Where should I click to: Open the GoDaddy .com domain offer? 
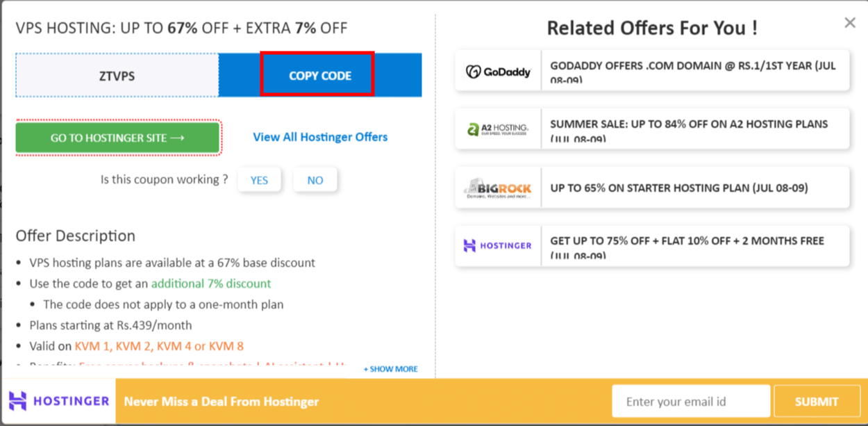[694, 70]
